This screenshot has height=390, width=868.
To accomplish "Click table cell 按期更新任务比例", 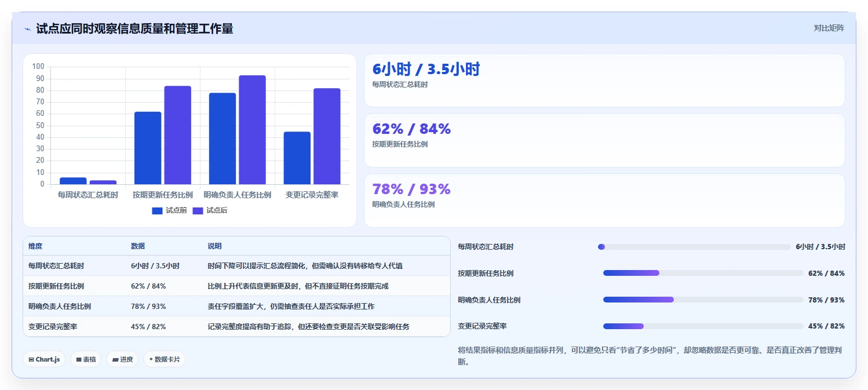I will coord(56,286).
